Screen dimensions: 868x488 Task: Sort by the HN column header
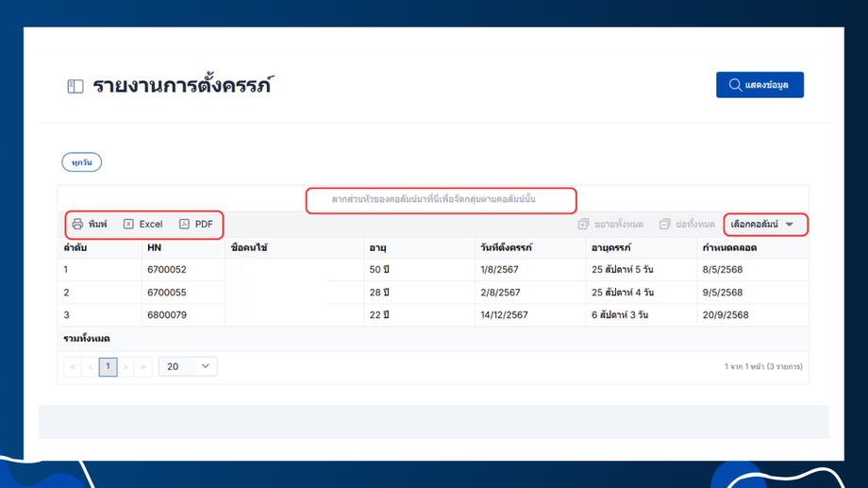click(154, 247)
